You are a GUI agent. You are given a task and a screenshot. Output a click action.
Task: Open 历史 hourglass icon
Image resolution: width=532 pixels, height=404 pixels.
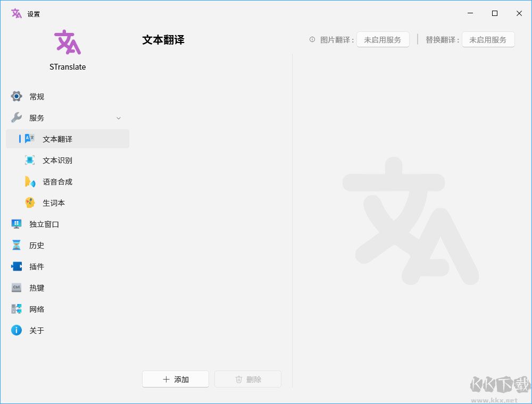[x=16, y=245]
